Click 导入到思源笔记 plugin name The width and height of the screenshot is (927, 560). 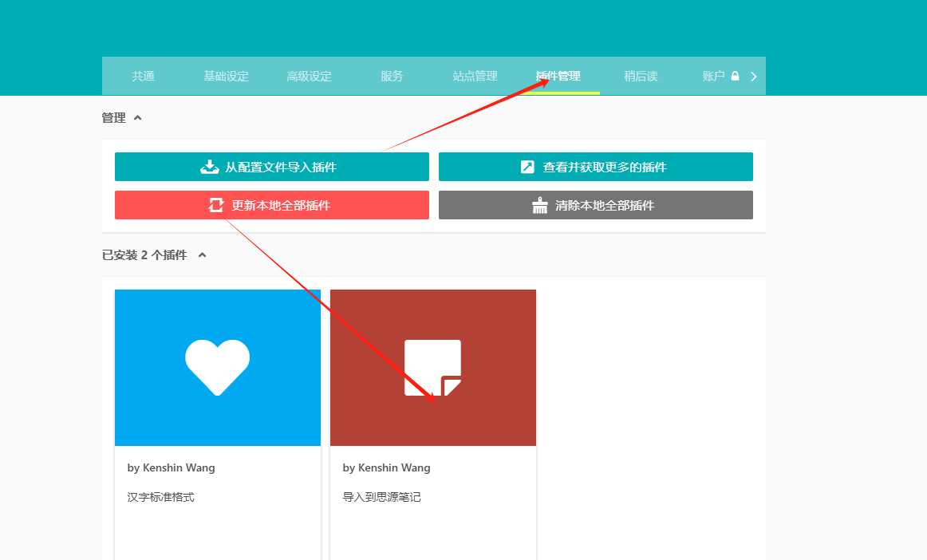pyautogui.click(x=381, y=497)
